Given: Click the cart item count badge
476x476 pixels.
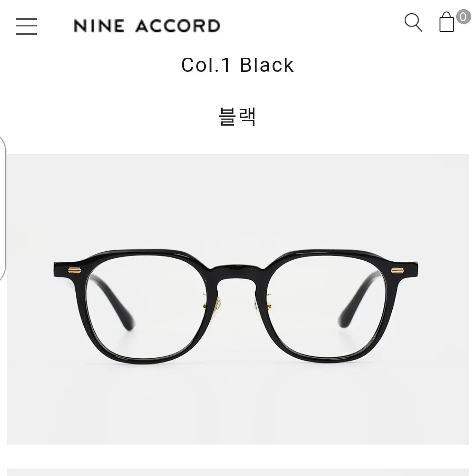Looking at the screenshot, I should click(463, 17).
